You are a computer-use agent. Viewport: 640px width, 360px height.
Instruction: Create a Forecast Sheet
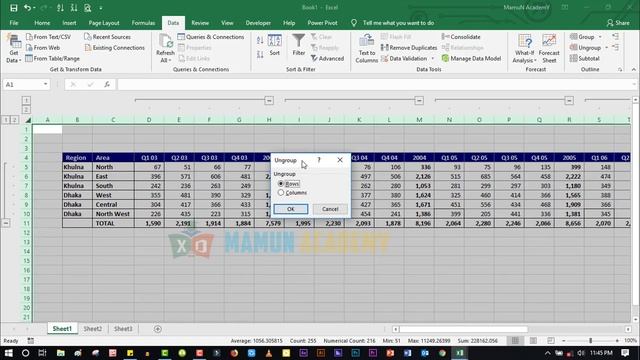click(549, 48)
